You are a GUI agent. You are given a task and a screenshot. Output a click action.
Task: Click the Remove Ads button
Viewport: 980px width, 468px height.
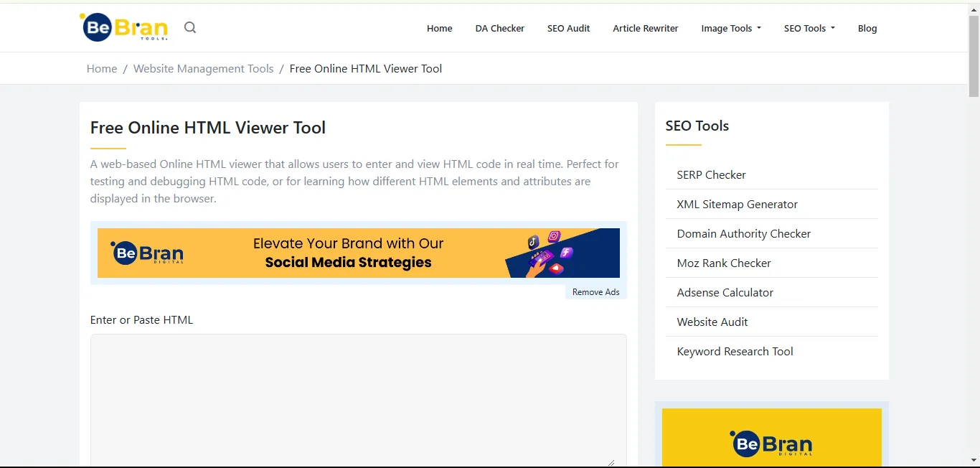click(x=595, y=292)
